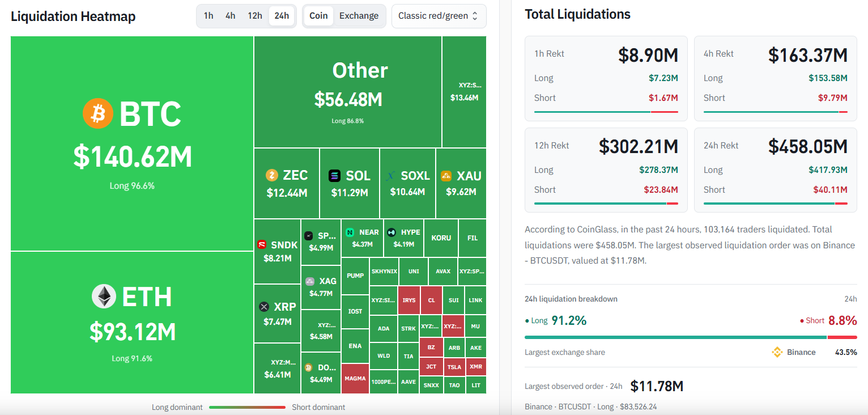Select the red XMR tile

pos(476,367)
